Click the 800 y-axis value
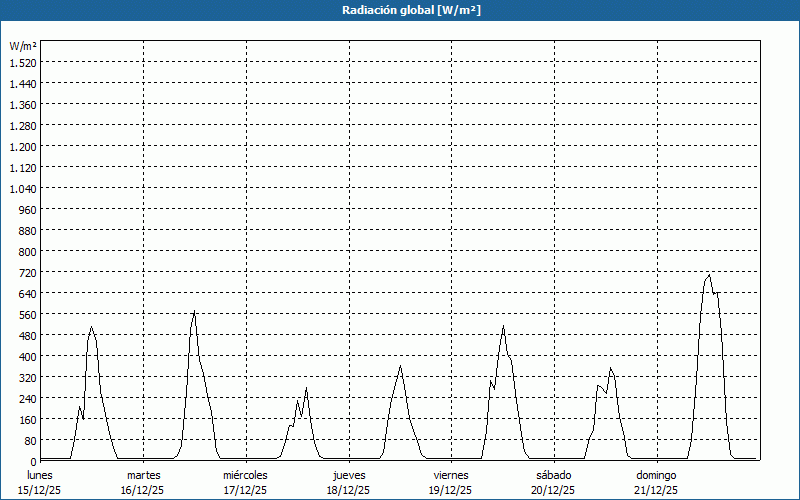The width and height of the screenshot is (800, 500). pos(28,252)
